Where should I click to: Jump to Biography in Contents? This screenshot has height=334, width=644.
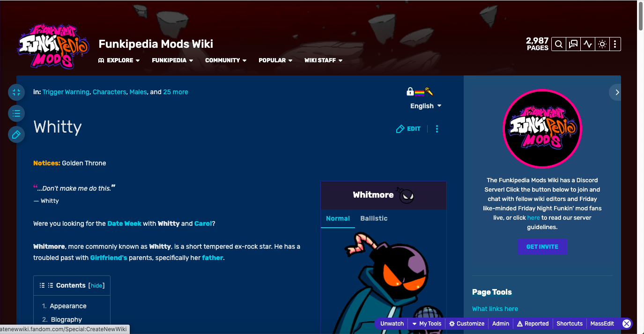pos(67,319)
